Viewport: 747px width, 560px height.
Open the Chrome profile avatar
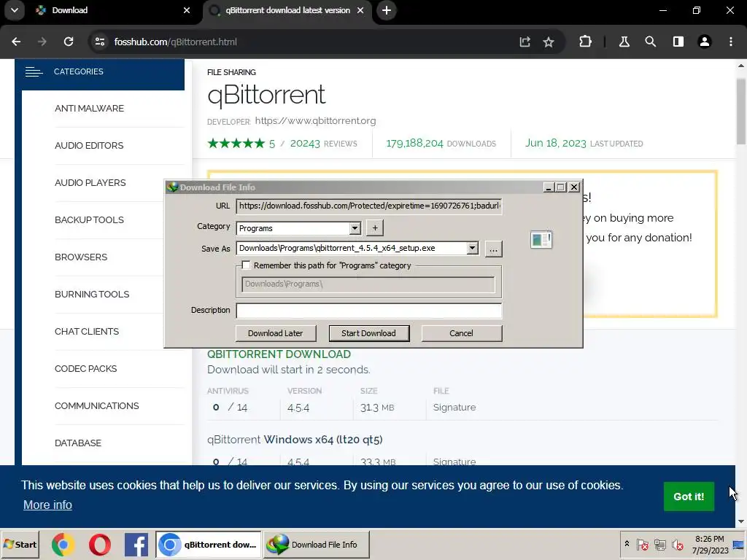click(705, 42)
